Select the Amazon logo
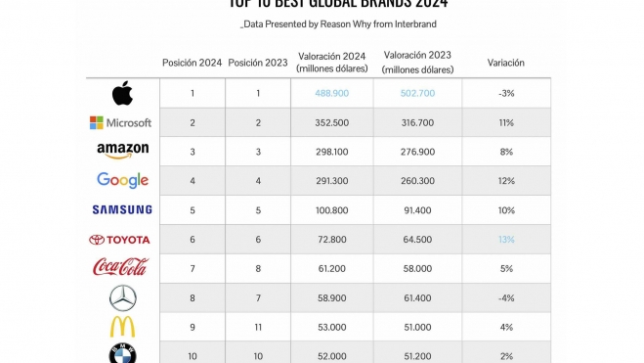This screenshot has height=363, width=644. pyautogui.click(x=123, y=151)
